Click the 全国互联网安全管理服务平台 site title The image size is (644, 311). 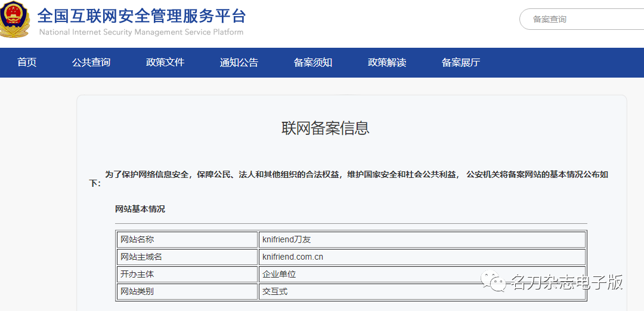point(142,16)
